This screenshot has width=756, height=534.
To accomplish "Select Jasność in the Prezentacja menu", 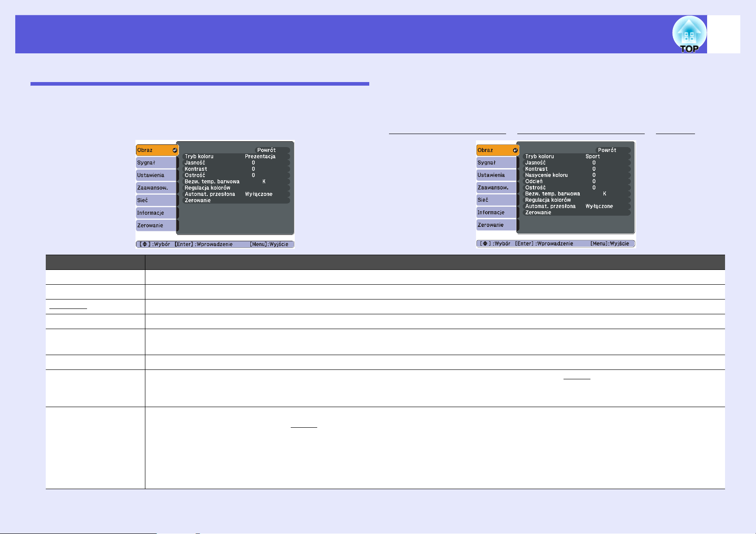I will [236, 163].
